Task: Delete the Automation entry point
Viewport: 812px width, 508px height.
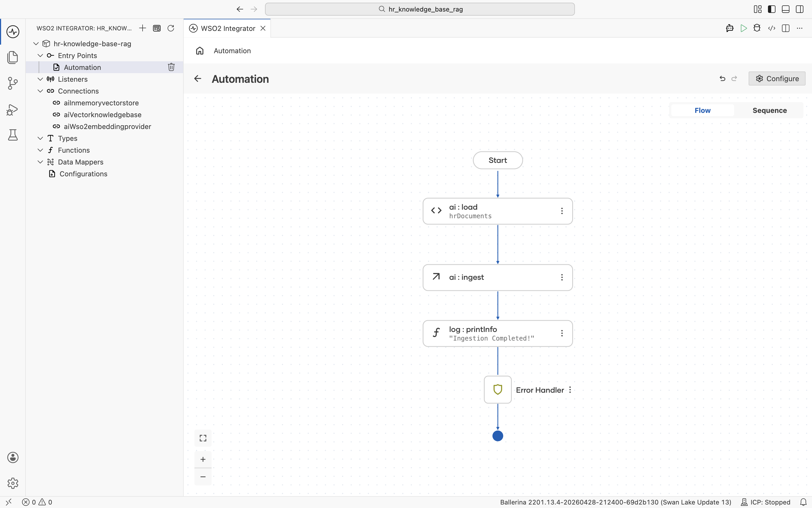Action: point(171,67)
